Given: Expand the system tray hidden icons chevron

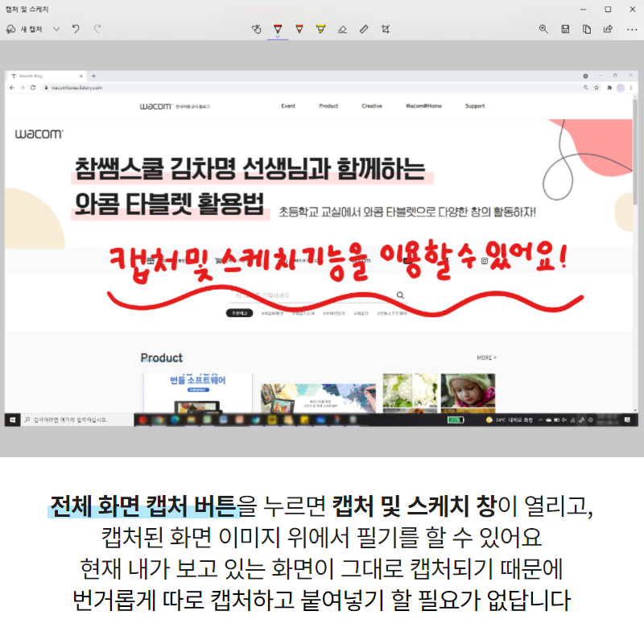Looking at the screenshot, I should tap(540, 419).
